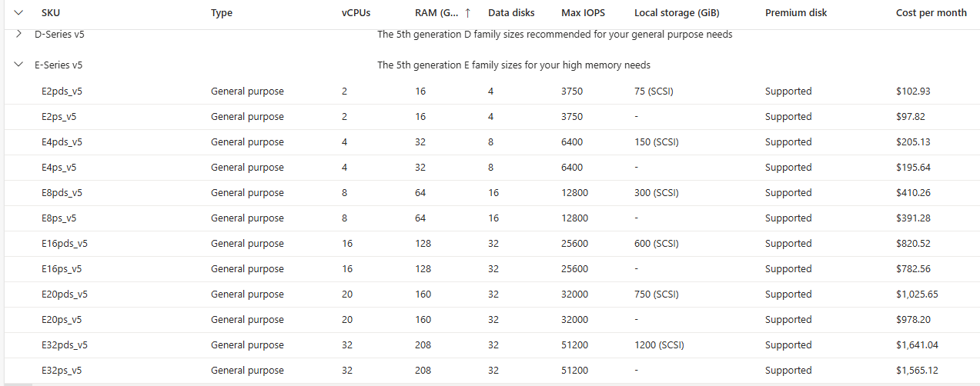980x386 pixels.
Task: Click the RAM column sort arrow
Action: [468, 13]
